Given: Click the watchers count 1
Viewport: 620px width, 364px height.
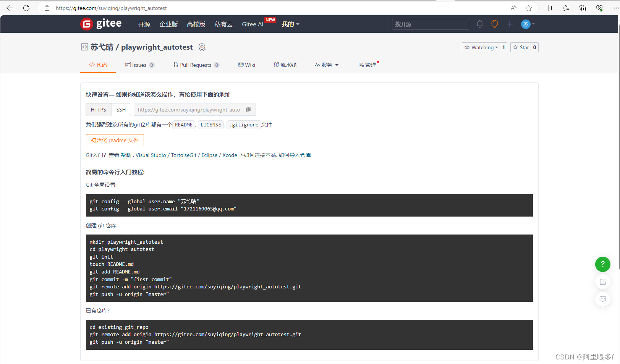Looking at the screenshot, I should pyautogui.click(x=504, y=47).
